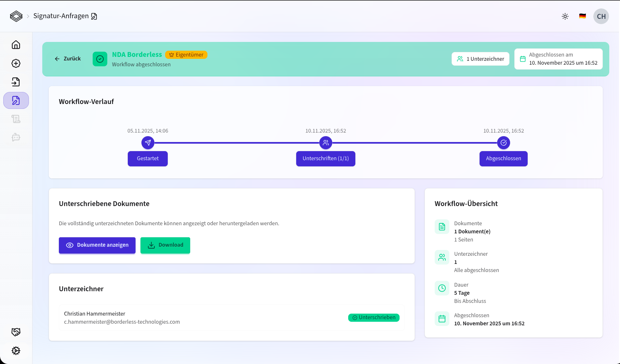Viewport: 620px width, 364px height.
Task: Select the highlighted Signatur-Anfragen sidebar icon
Action: coord(16,100)
